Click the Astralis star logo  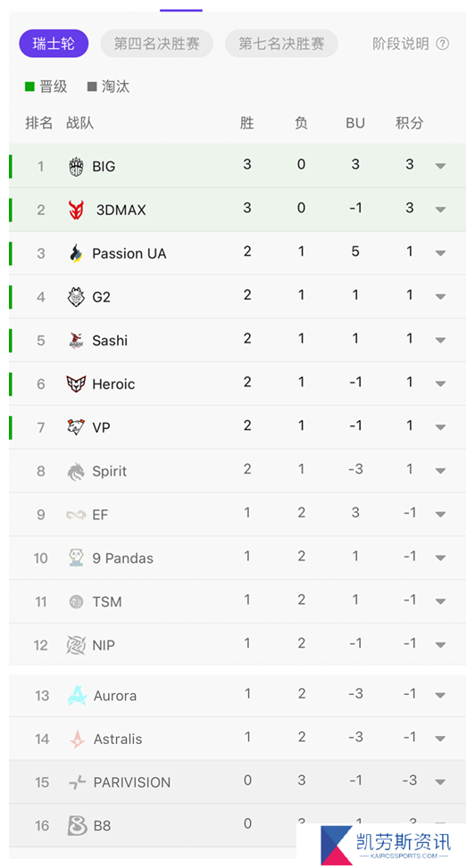pyautogui.click(x=77, y=739)
